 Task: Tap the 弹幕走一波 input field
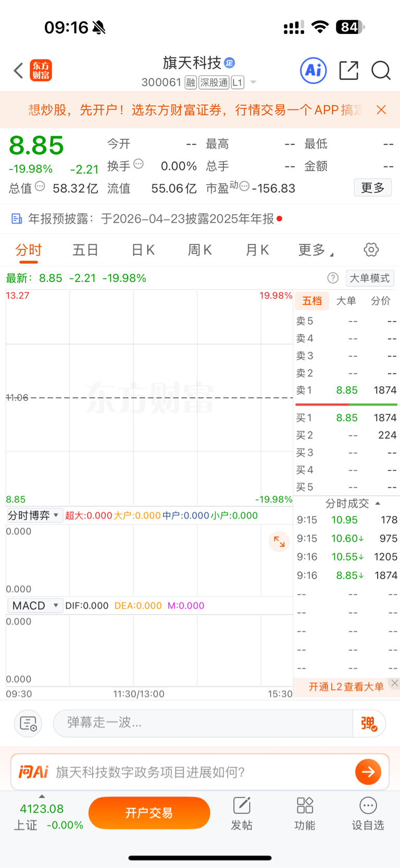(x=203, y=723)
